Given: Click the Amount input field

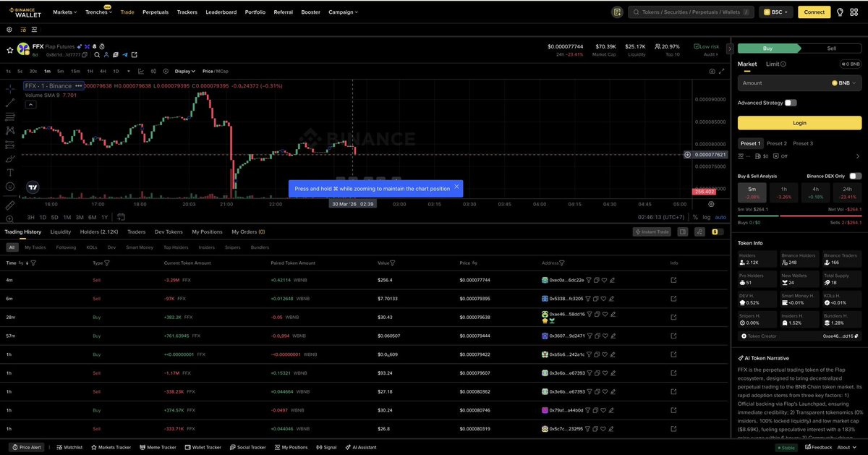Looking at the screenshot, I should (799, 83).
